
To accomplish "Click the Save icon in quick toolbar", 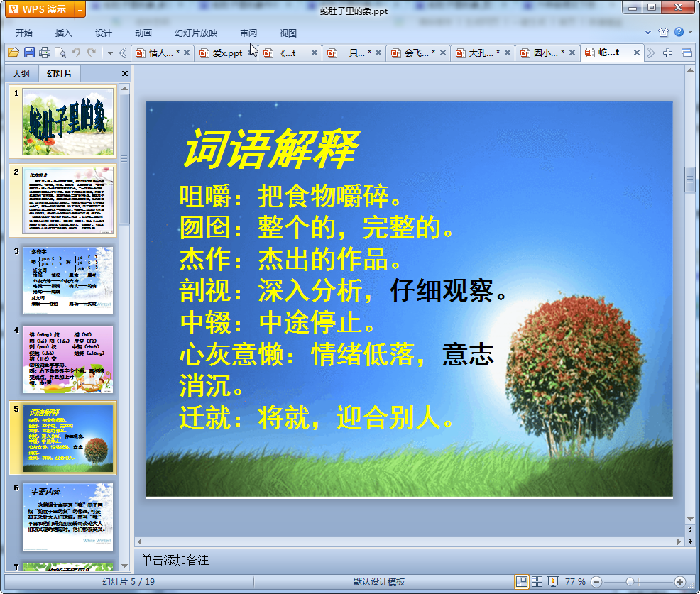I will coord(29,53).
